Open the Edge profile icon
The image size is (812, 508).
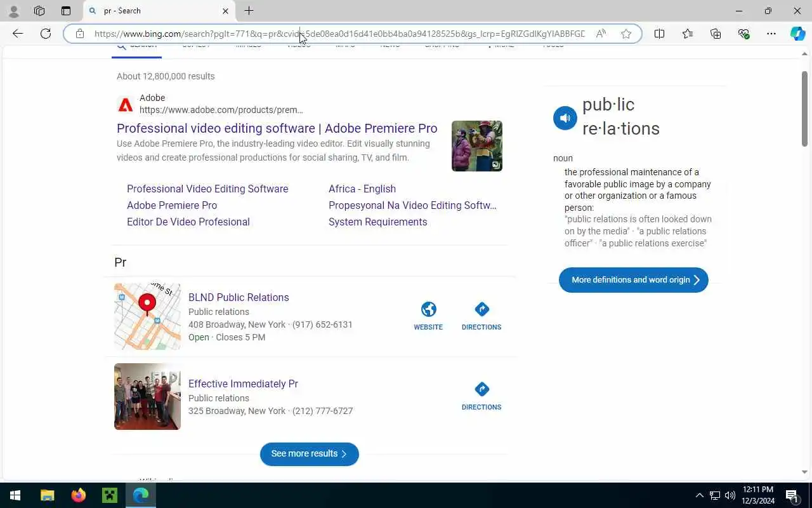click(14, 11)
